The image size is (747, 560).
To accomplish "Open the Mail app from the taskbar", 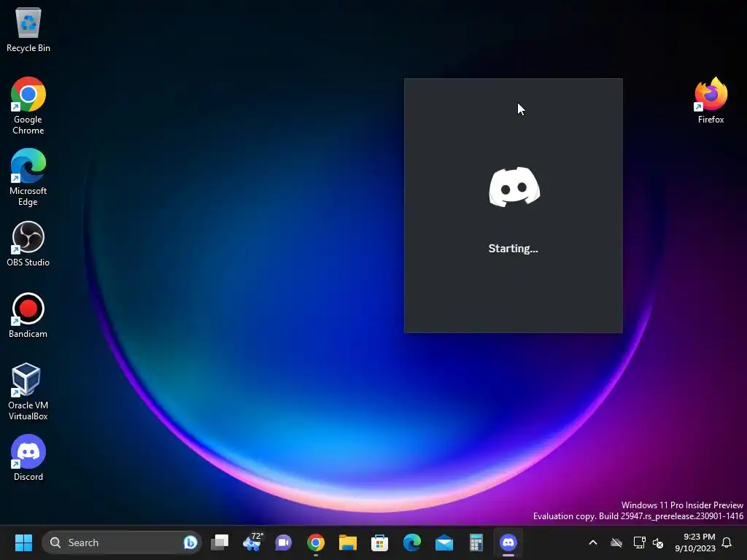I will (444, 542).
